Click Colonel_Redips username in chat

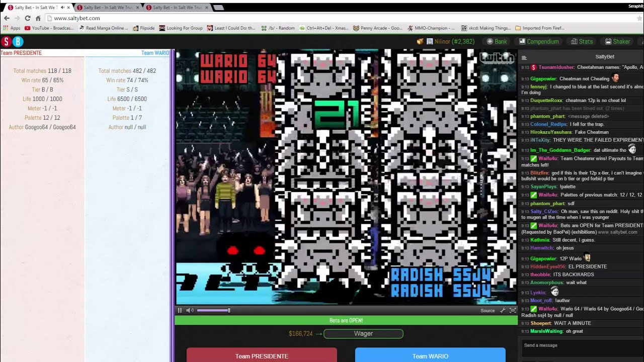[x=548, y=124]
